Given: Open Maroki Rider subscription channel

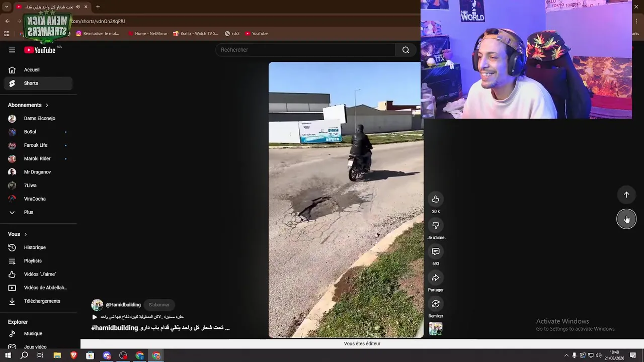Looking at the screenshot, I should (x=38, y=158).
